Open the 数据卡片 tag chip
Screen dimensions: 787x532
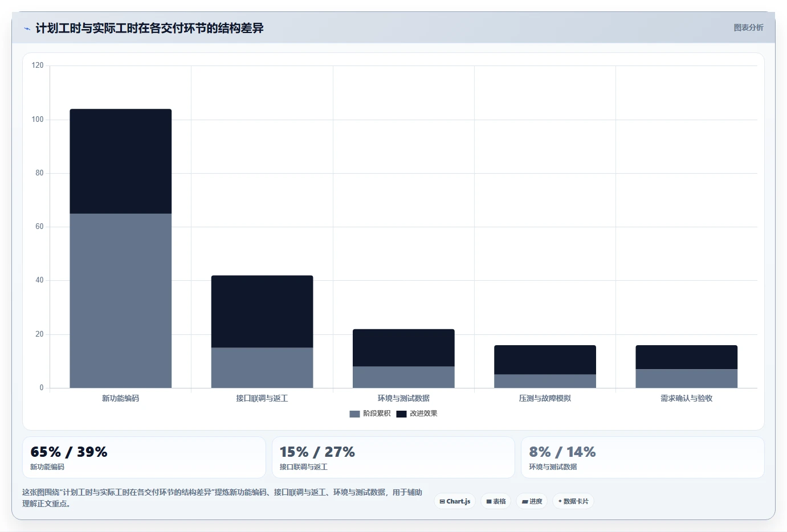[573, 501]
